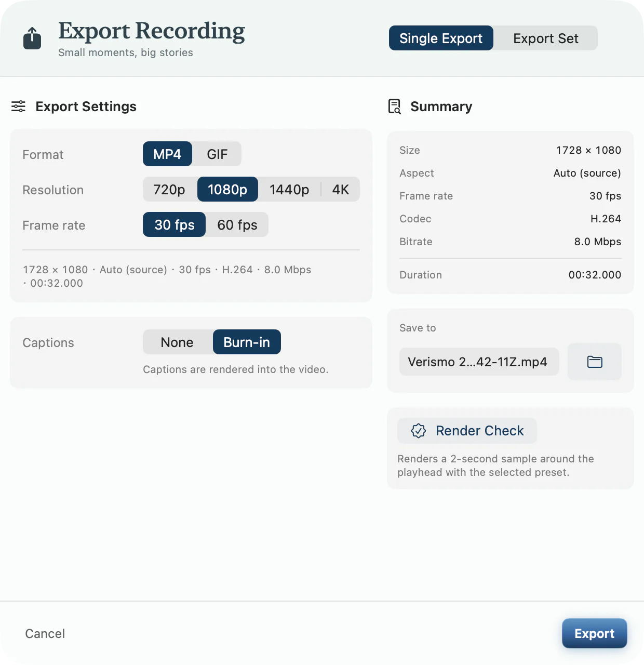Image resolution: width=644 pixels, height=665 pixels.
Task: Select MP4 format
Action: (167, 154)
